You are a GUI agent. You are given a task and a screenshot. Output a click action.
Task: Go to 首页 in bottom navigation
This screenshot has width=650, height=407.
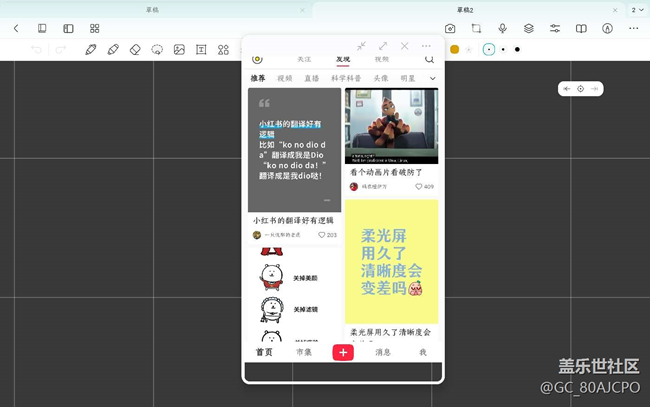pyautogui.click(x=264, y=352)
